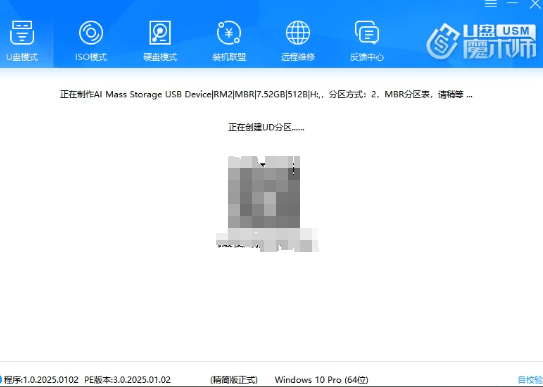Image resolution: width=543 pixels, height=387 pixels.
Task: Click the U盘魔术师 USM logo
Action: pos(482,41)
